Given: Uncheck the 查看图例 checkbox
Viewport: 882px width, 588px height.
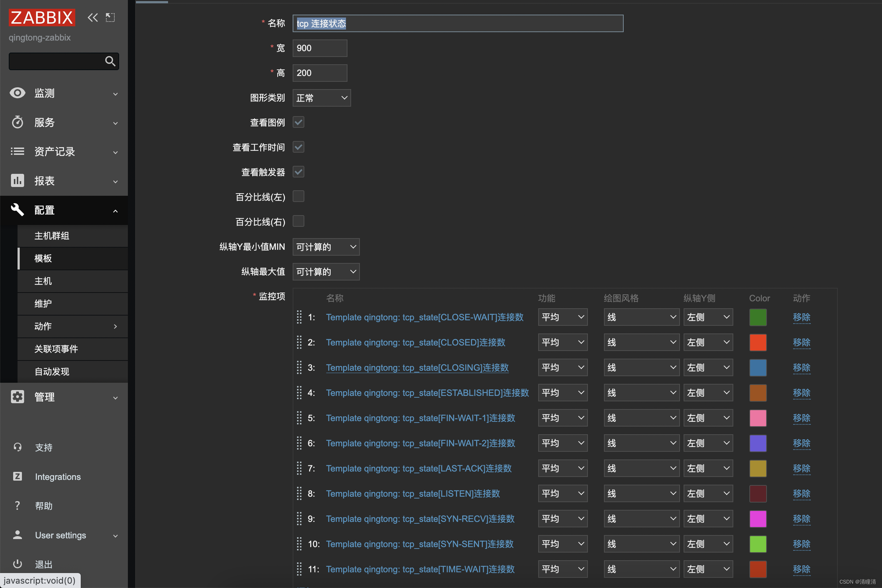Looking at the screenshot, I should (299, 122).
